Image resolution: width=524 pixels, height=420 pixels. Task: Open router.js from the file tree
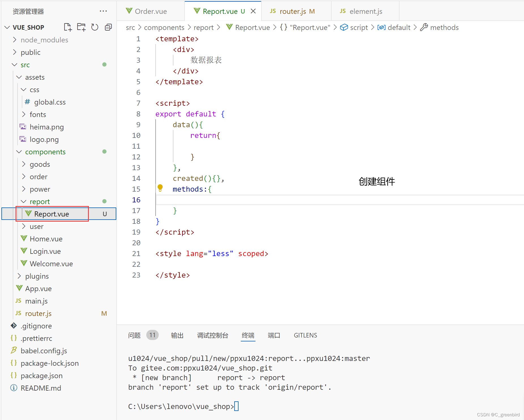(59, 313)
